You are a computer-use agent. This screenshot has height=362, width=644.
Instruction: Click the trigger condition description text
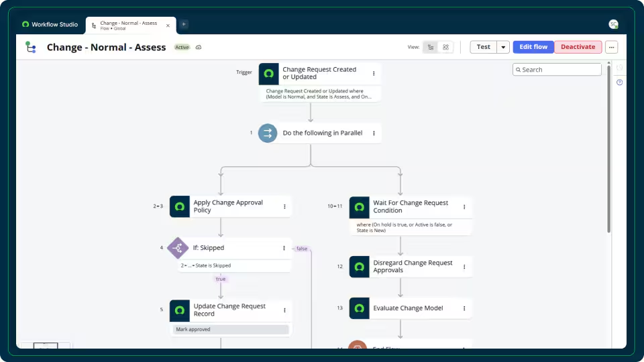tap(319, 94)
